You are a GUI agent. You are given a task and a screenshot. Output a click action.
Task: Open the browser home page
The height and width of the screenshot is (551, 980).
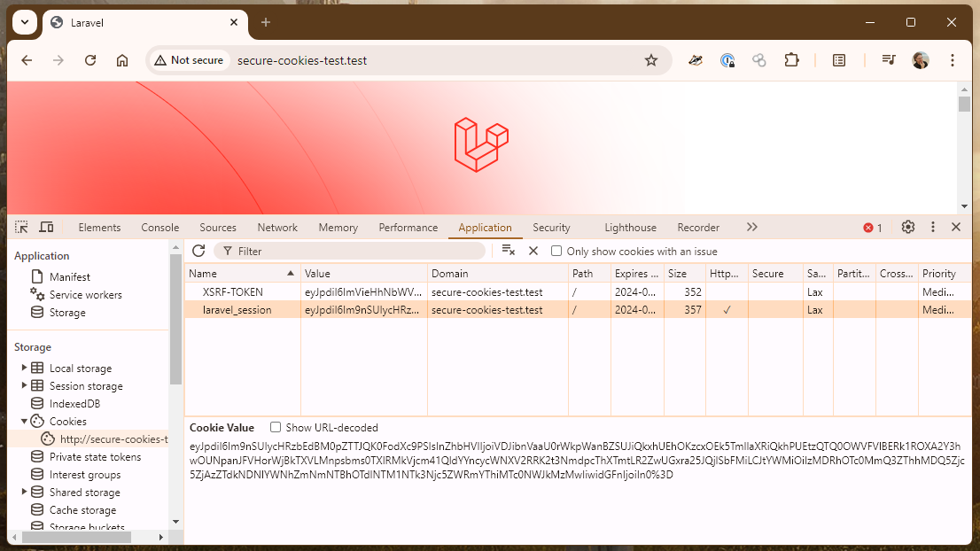[122, 60]
